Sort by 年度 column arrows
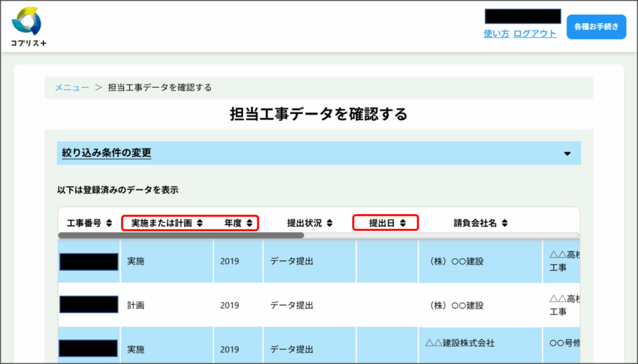This screenshot has width=638, height=364. point(249,223)
